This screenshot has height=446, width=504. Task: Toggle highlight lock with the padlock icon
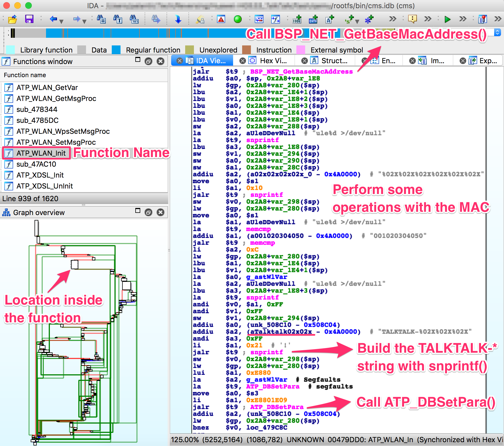point(200,19)
